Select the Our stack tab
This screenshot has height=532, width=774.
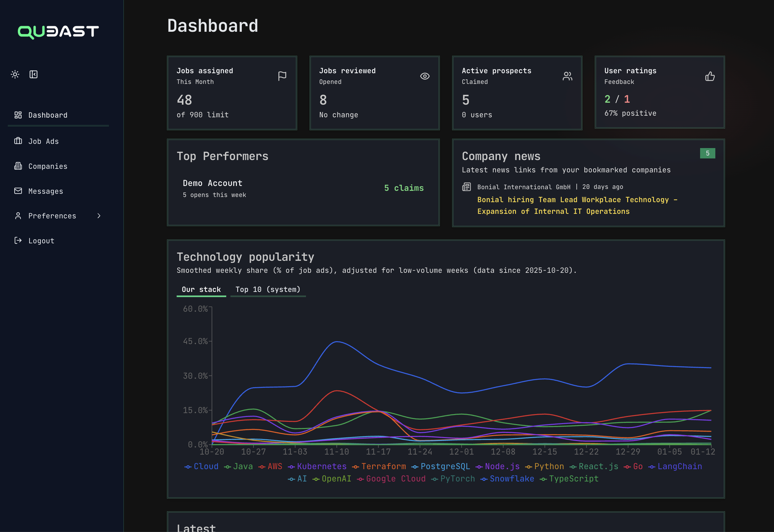click(201, 289)
